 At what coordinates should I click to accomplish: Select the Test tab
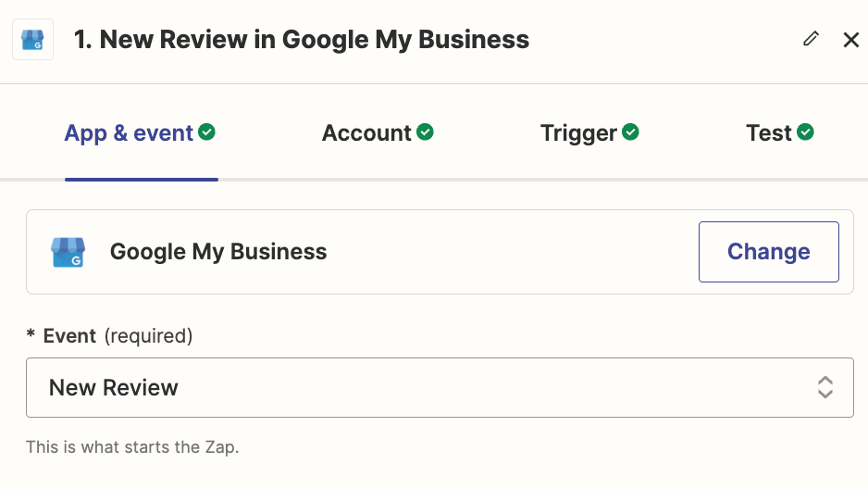[769, 133]
